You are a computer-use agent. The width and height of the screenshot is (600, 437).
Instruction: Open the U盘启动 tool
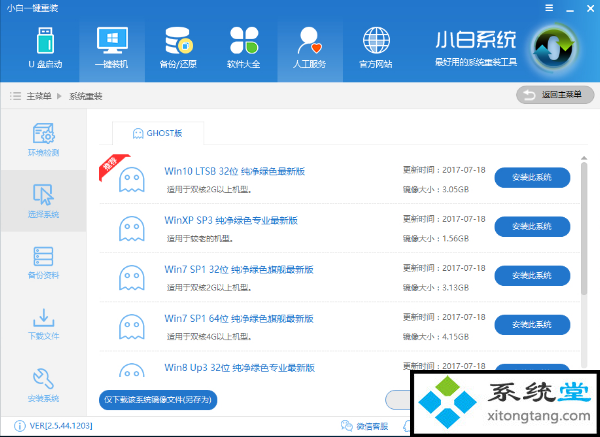point(45,48)
